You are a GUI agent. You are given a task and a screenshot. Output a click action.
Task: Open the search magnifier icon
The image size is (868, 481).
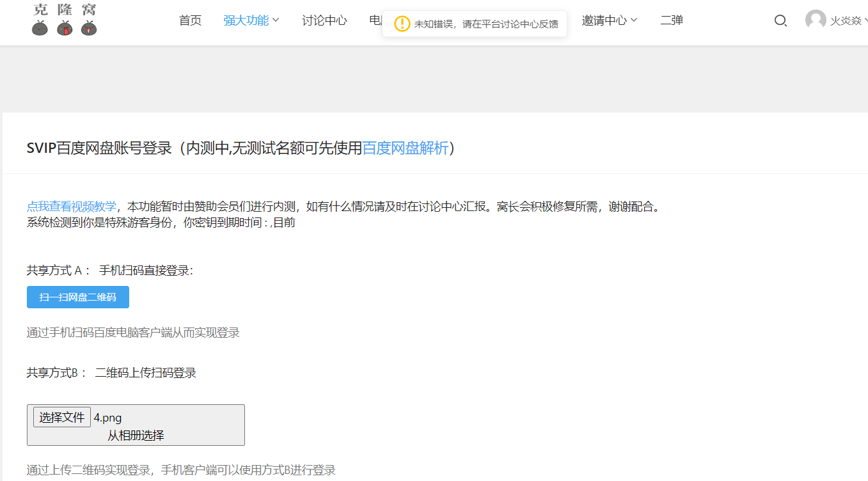(x=780, y=20)
